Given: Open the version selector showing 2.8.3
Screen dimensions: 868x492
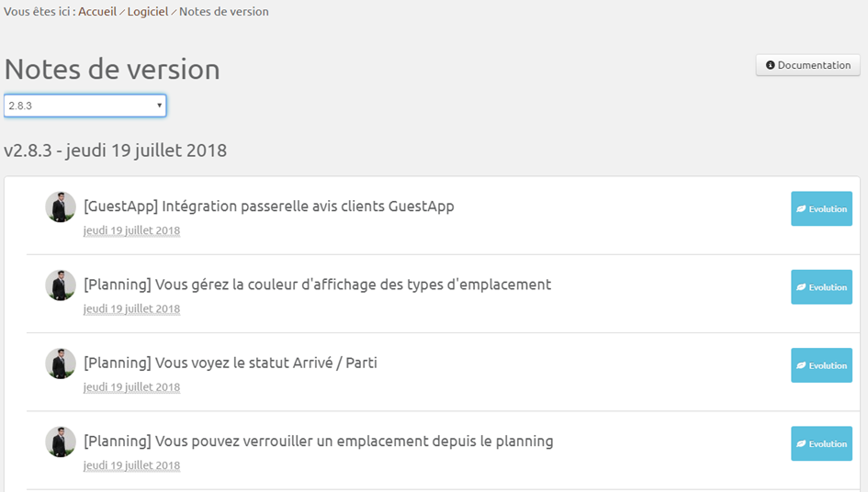Looking at the screenshot, I should click(85, 106).
